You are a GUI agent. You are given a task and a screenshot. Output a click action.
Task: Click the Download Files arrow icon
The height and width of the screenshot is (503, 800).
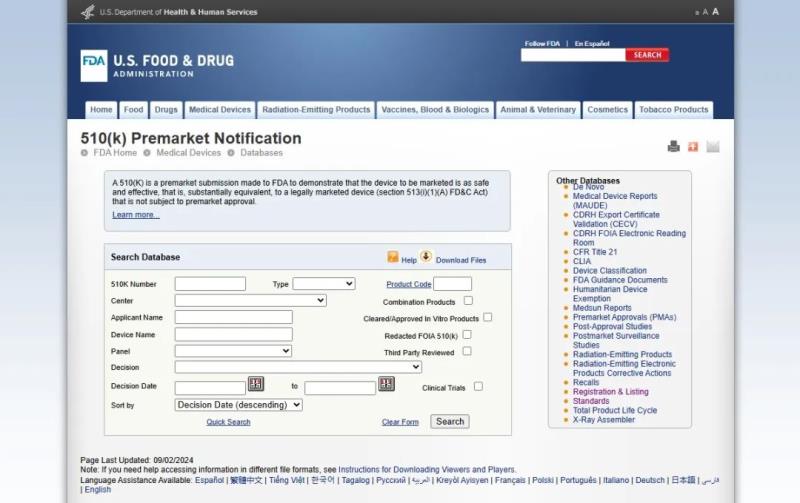[x=426, y=257]
